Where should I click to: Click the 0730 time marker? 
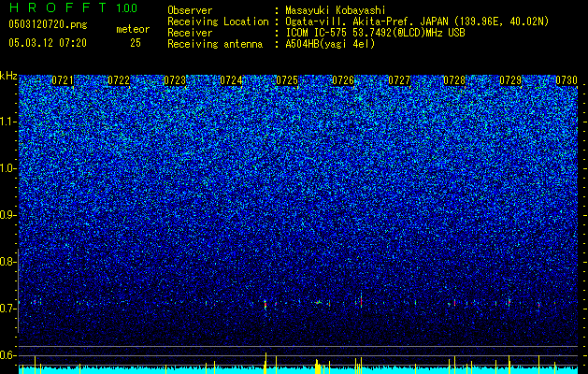566,80
